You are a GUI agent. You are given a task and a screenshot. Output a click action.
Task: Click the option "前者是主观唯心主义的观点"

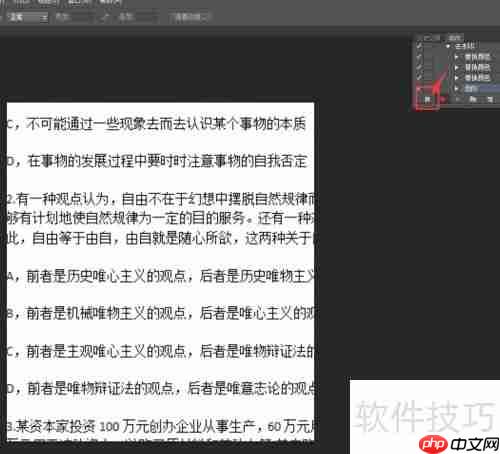coord(106,351)
